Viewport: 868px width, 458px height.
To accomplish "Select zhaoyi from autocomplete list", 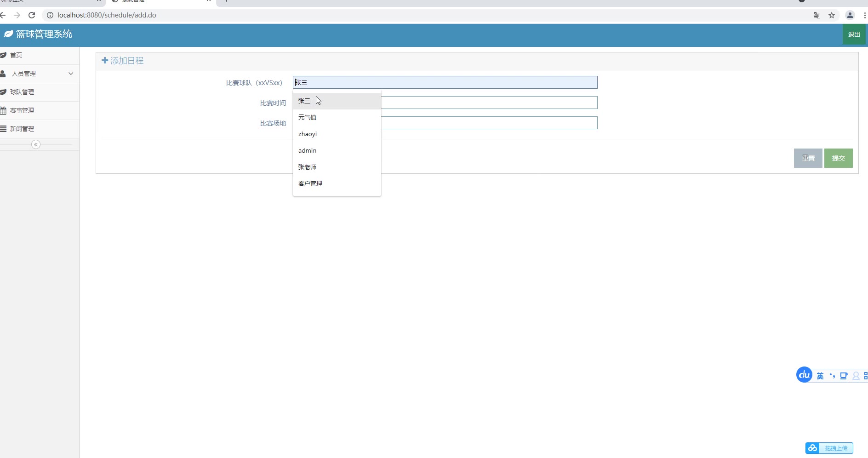I will [337, 134].
